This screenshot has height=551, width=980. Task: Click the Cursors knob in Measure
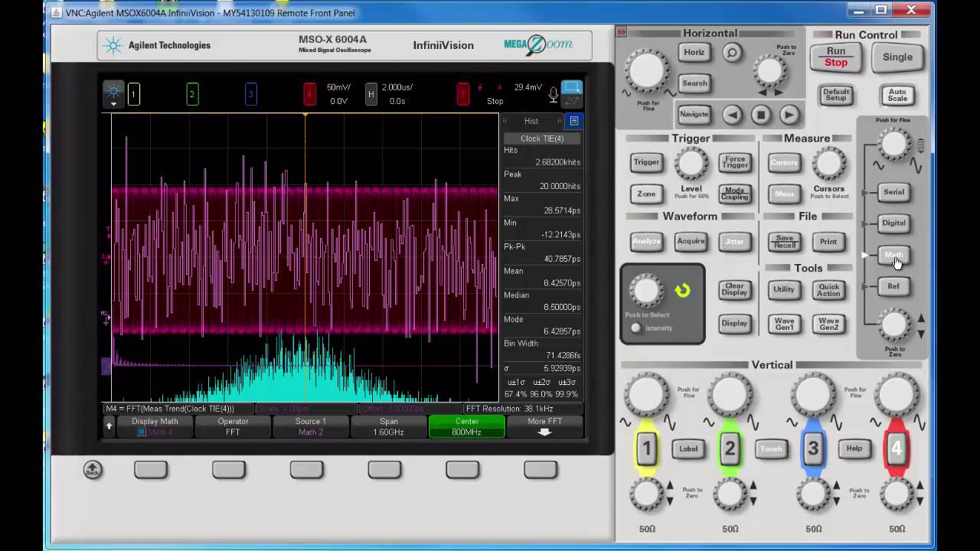pos(828,162)
